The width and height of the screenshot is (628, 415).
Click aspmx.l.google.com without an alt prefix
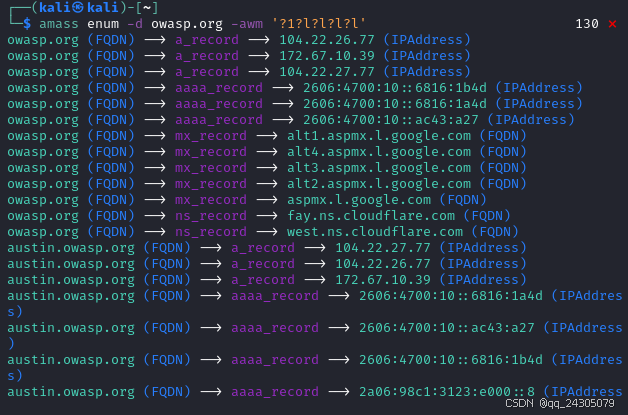click(359, 200)
